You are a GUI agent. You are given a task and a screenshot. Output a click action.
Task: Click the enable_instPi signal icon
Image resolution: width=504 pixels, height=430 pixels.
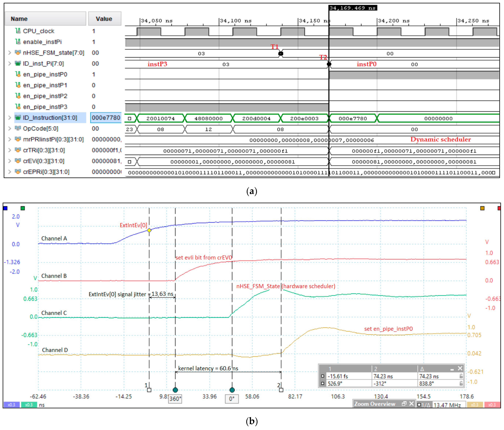pos(18,42)
